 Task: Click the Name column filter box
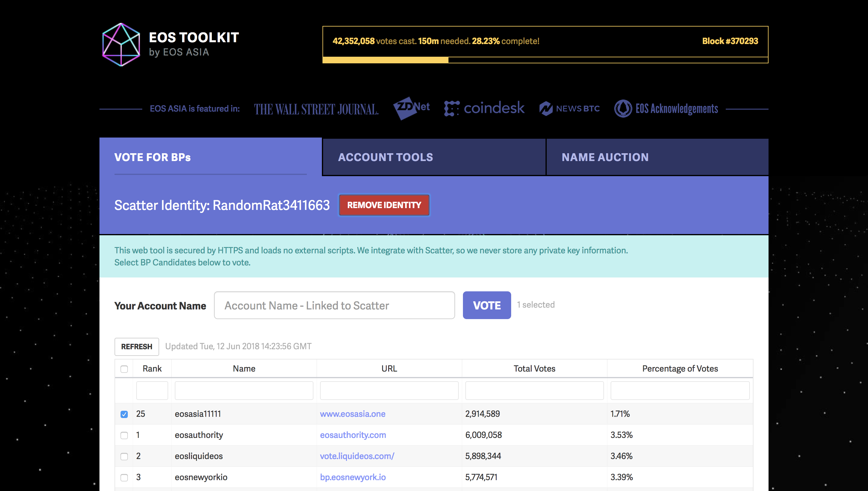(244, 391)
